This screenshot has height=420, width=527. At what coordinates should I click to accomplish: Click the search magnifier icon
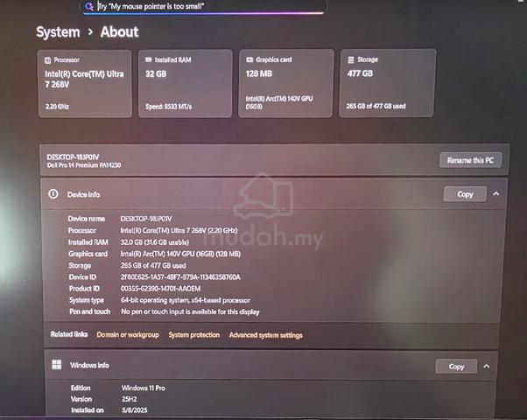click(x=89, y=6)
